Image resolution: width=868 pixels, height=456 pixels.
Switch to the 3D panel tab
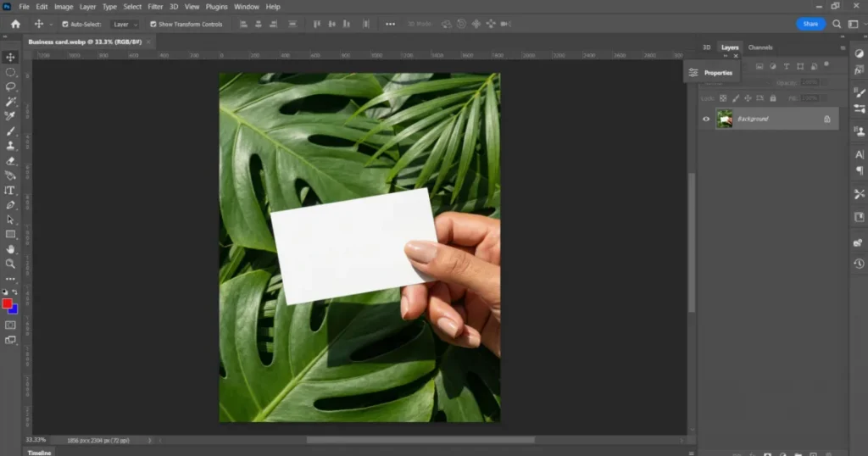(x=707, y=47)
